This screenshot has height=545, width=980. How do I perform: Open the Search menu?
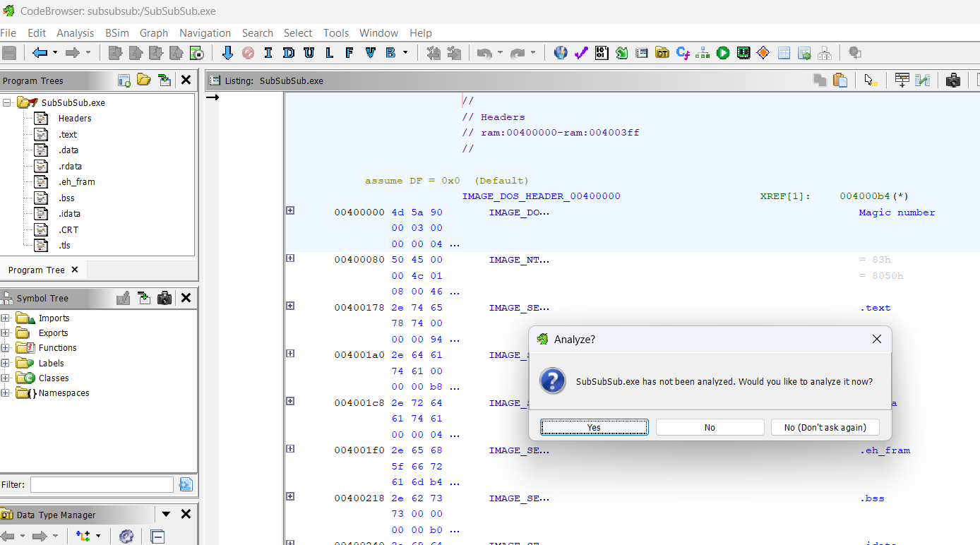[x=257, y=33]
